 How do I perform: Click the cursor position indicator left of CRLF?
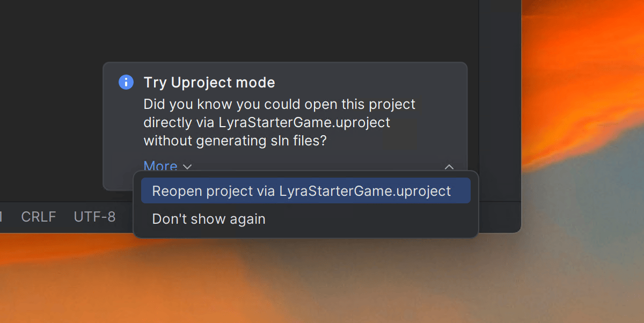click(x=2, y=217)
